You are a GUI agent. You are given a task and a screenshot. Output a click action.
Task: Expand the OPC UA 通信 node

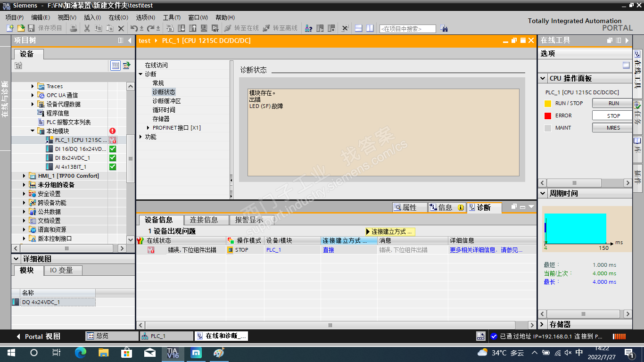pyautogui.click(x=33, y=95)
